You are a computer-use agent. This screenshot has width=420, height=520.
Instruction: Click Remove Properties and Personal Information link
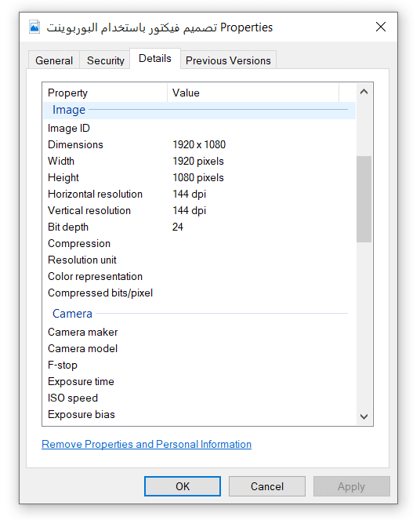(x=147, y=444)
